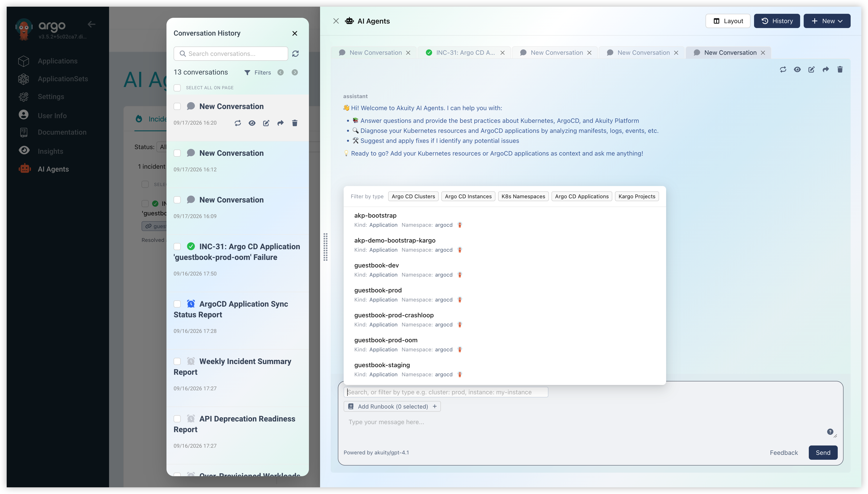Viewport: 868px width, 494px height.
Task: Share the active conversation from chat toolbar
Action: 825,70
